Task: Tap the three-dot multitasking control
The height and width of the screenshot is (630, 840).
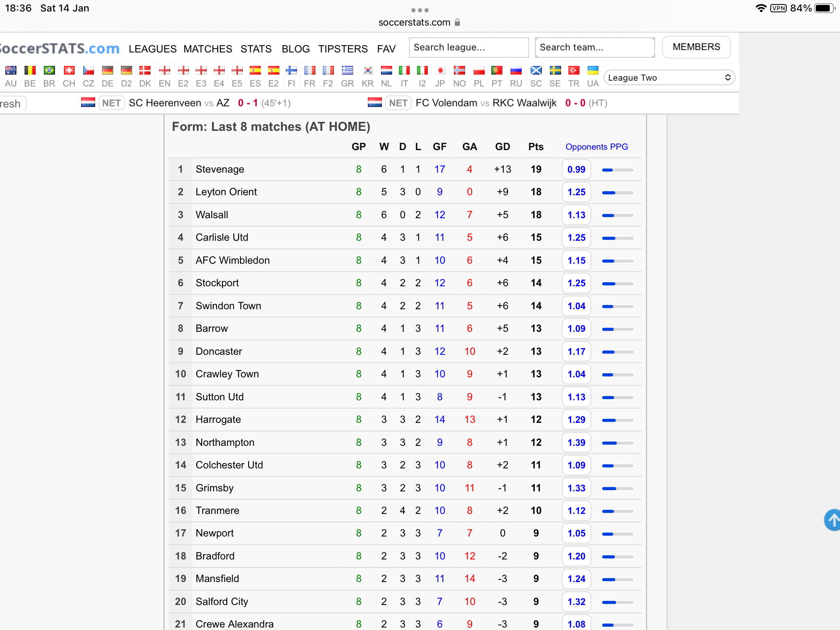Action: click(x=420, y=10)
